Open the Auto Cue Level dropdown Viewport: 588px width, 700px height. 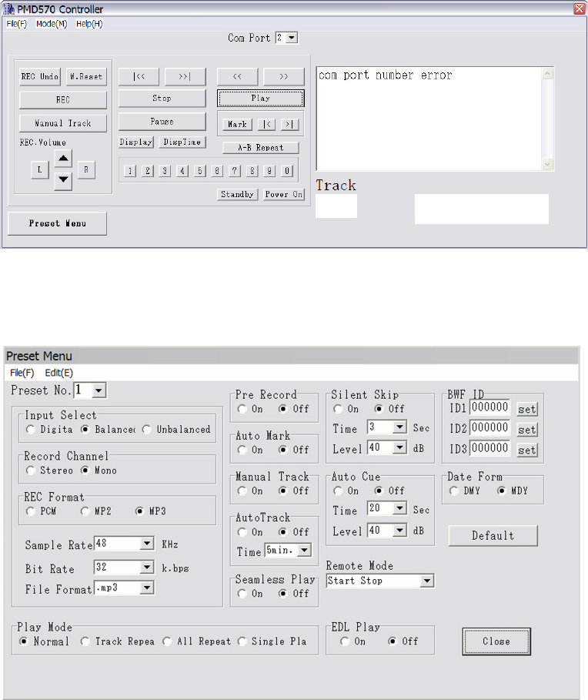(x=399, y=530)
